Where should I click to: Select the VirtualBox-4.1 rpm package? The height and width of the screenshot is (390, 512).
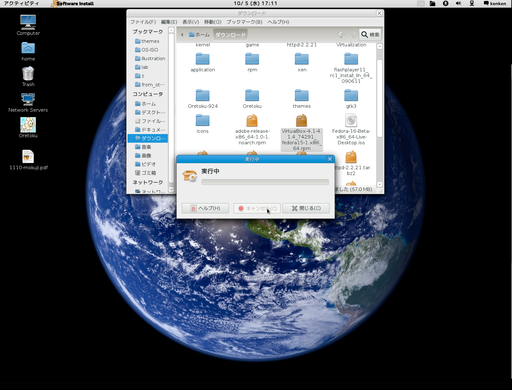(x=302, y=133)
